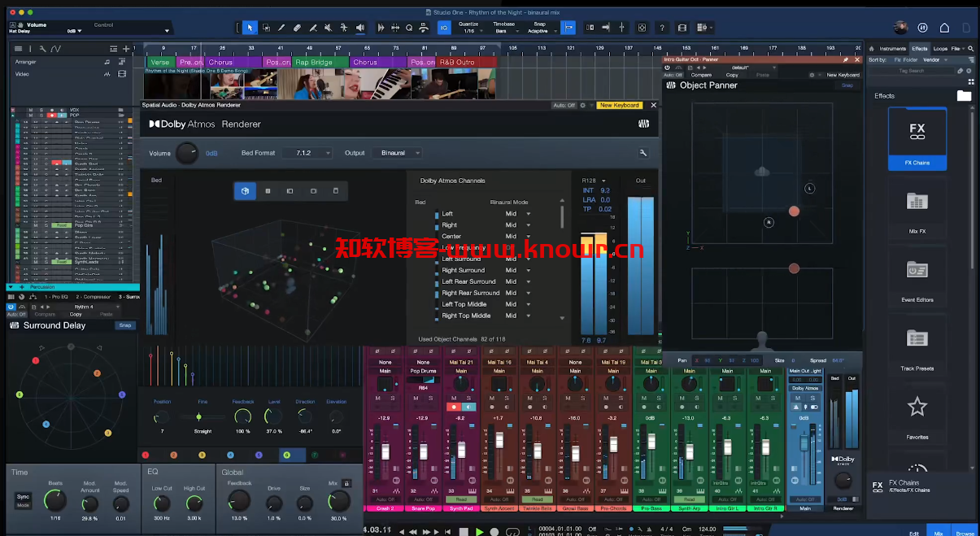980x536 pixels.
Task: Select the Eraser tool
Action: click(x=297, y=28)
